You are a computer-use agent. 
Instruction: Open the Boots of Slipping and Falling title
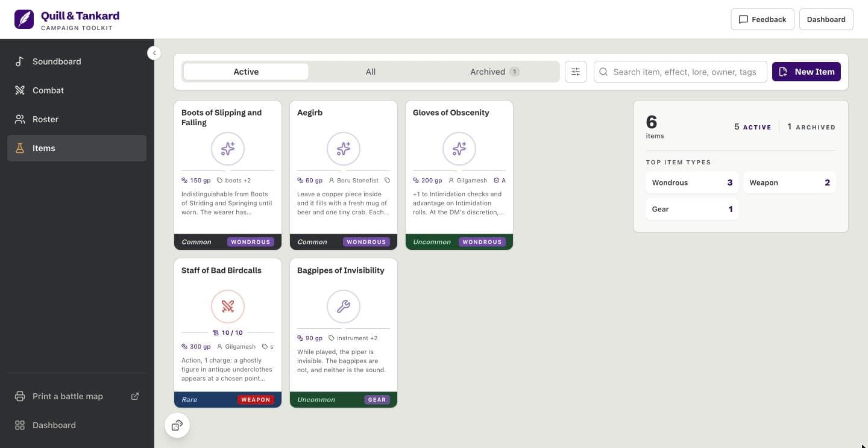222,117
